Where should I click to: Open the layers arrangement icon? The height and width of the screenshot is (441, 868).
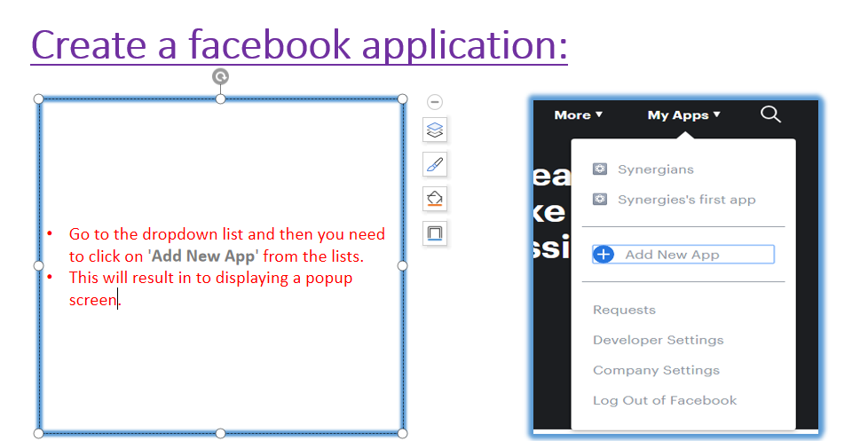tap(435, 130)
